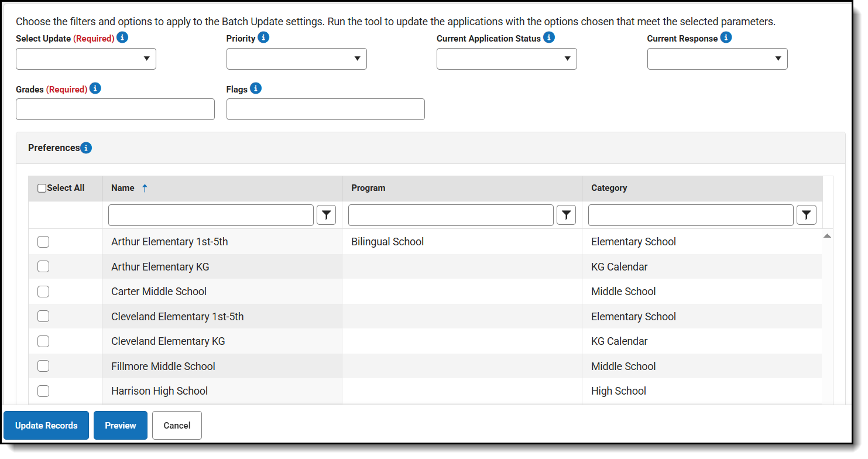Click info icon next to Priority
This screenshot has width=868, height=459.
pyautogui.click(x=263, y=37)
